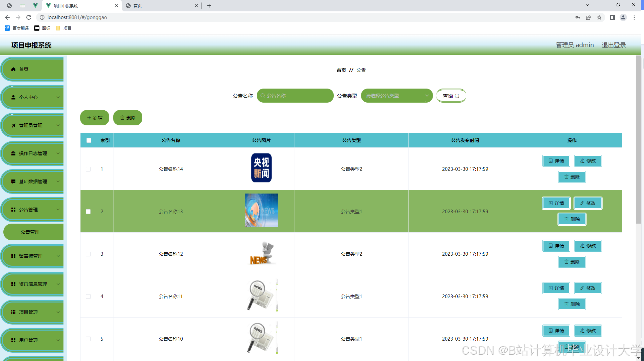Open browser profile avatar icon
Screen dimensions: 644x361
pyautogui.click(x=623, y=17)
